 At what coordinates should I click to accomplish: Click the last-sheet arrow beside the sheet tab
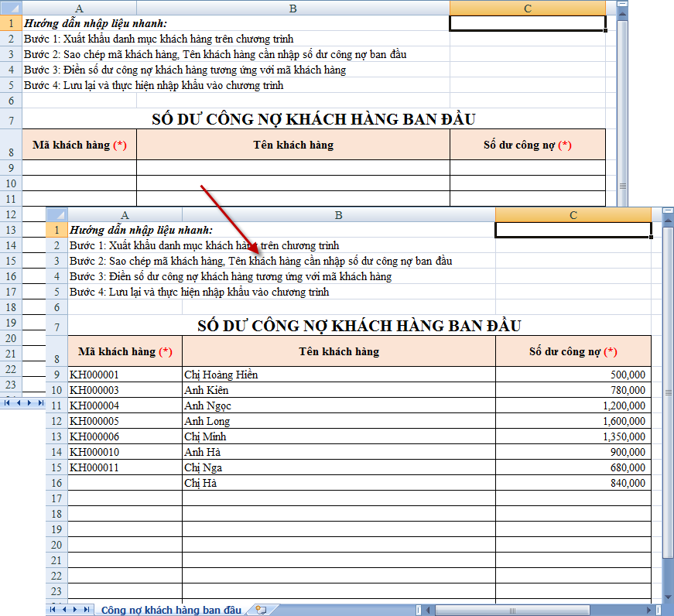click(86, 610)
